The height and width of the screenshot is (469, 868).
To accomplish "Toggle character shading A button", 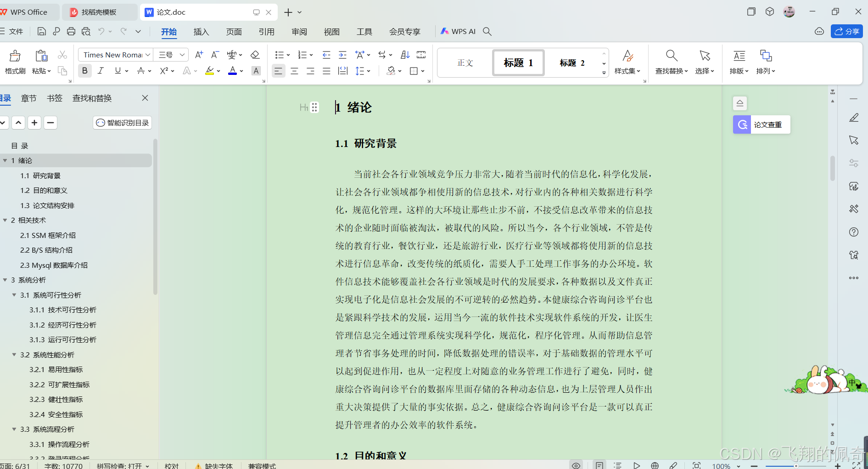I will click(x=256, y=71).
